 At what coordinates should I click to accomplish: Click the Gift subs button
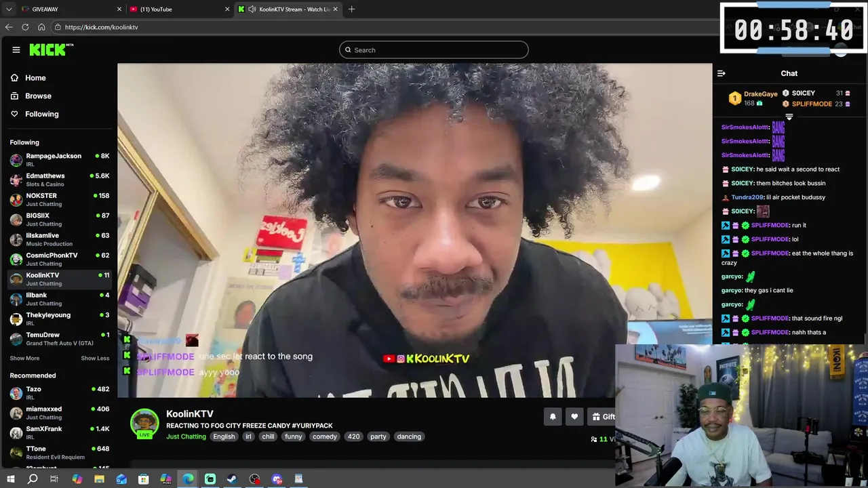pyautogui.click(x=603, y=417)
